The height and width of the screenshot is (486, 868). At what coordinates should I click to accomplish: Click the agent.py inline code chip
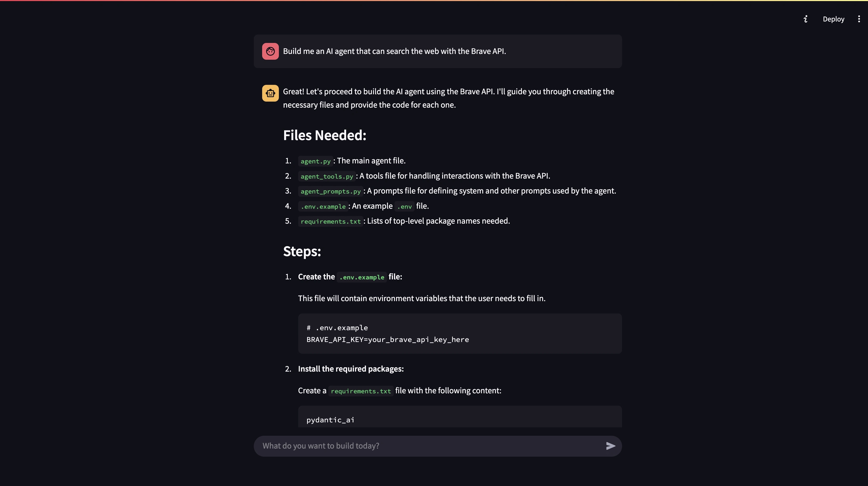(315, 161)
